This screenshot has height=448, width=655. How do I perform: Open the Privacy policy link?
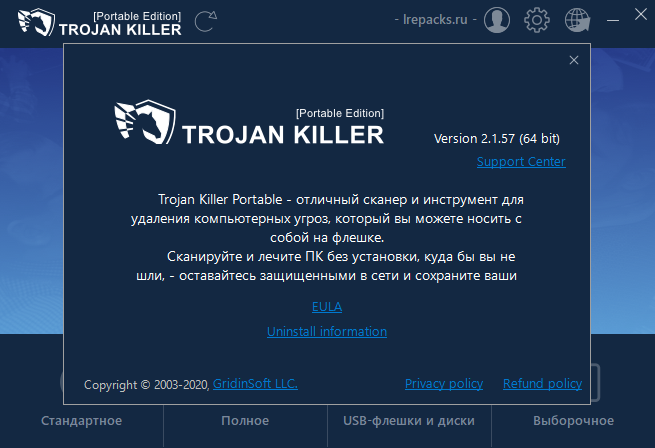tap(444, 384)
